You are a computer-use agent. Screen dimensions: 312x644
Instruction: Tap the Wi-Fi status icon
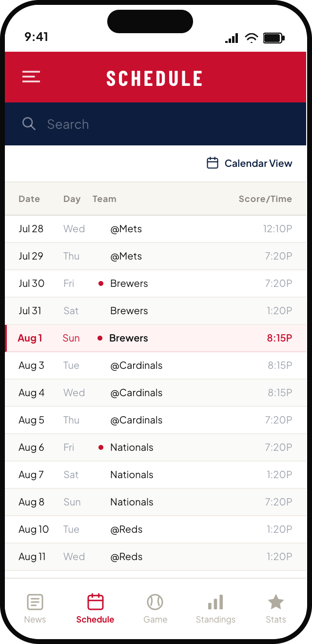click(x=252, y=38)
